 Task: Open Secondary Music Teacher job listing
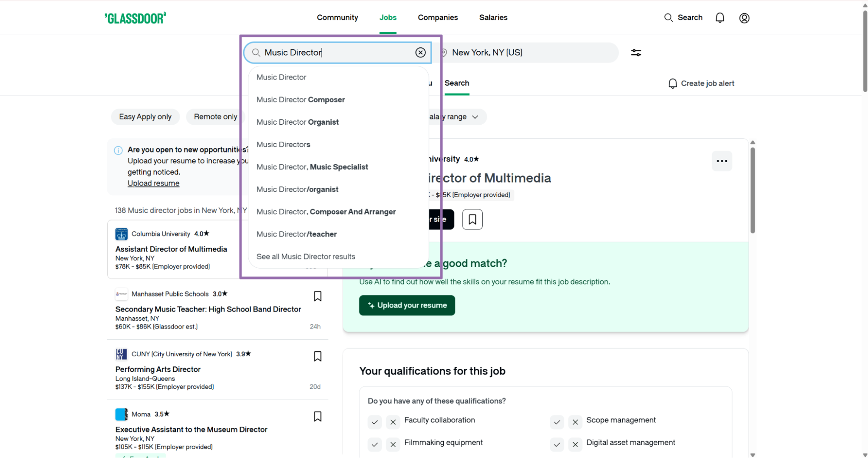click(208, 309)
